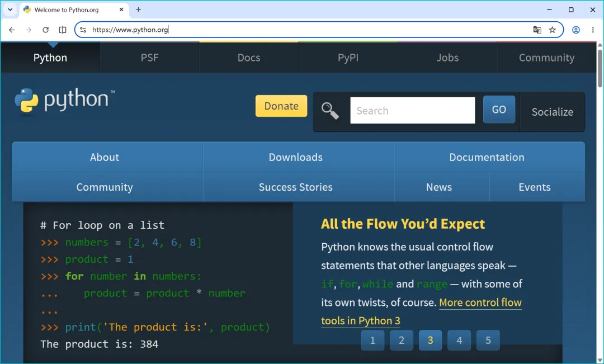Select the highlighted slide 3 button
This screenshot has width=604, height=364.
430,340
